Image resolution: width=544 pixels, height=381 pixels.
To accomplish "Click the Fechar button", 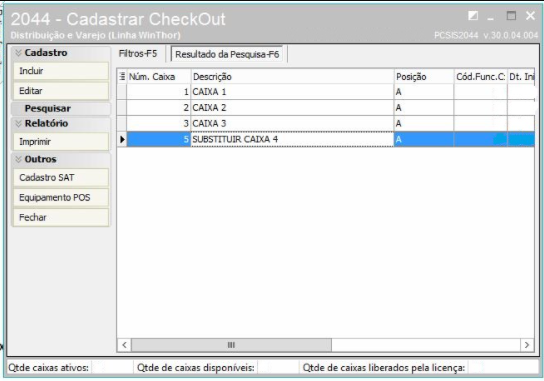I will (x=61, y=218).
